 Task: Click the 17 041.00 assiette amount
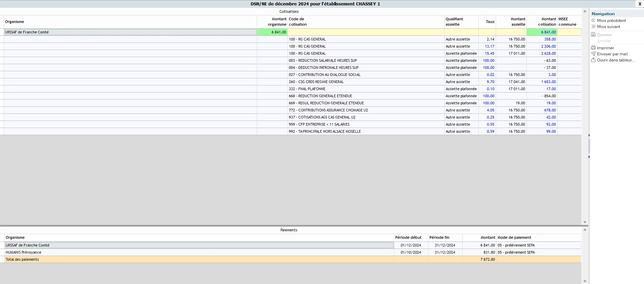(511, 82)
